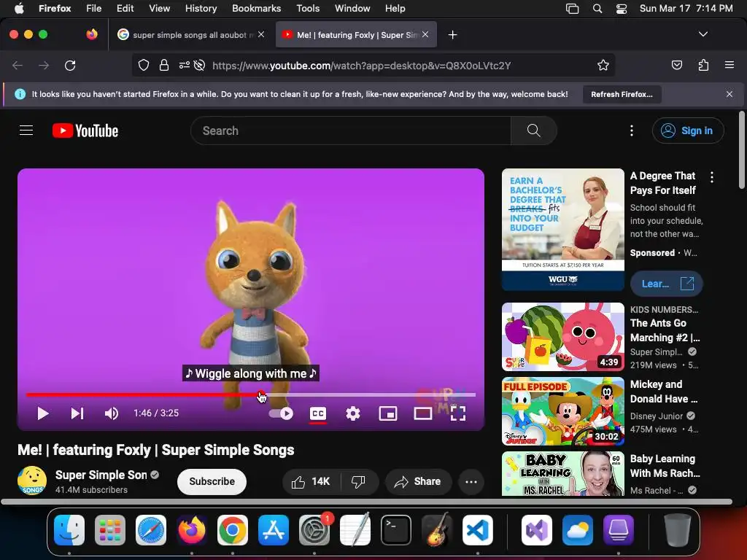The image size is (747, 560).
Task: Open the Bookmarks menu
Action: [256, 8]
